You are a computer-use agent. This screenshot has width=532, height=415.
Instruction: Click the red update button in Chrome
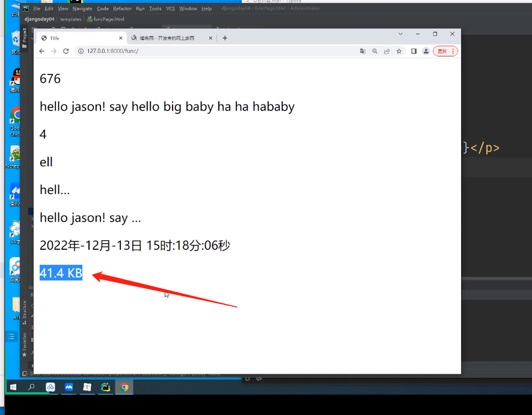[x=445, y=51]
